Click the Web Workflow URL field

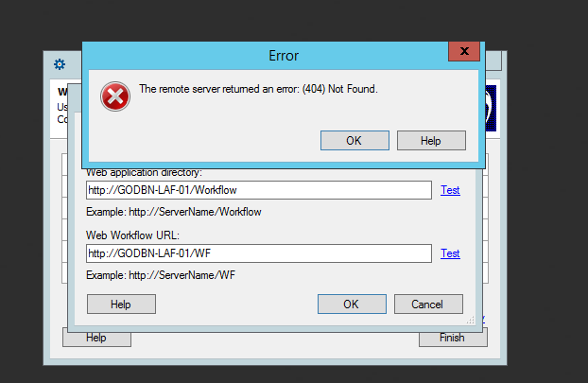click(259, 253)
